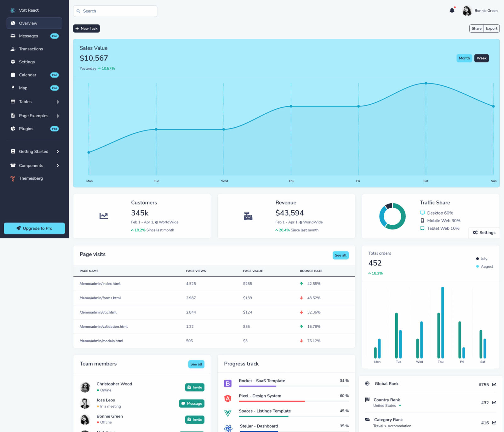Select the Desktop monitor icon in Traffic Share
504x432 pixels.
point(422,213)
